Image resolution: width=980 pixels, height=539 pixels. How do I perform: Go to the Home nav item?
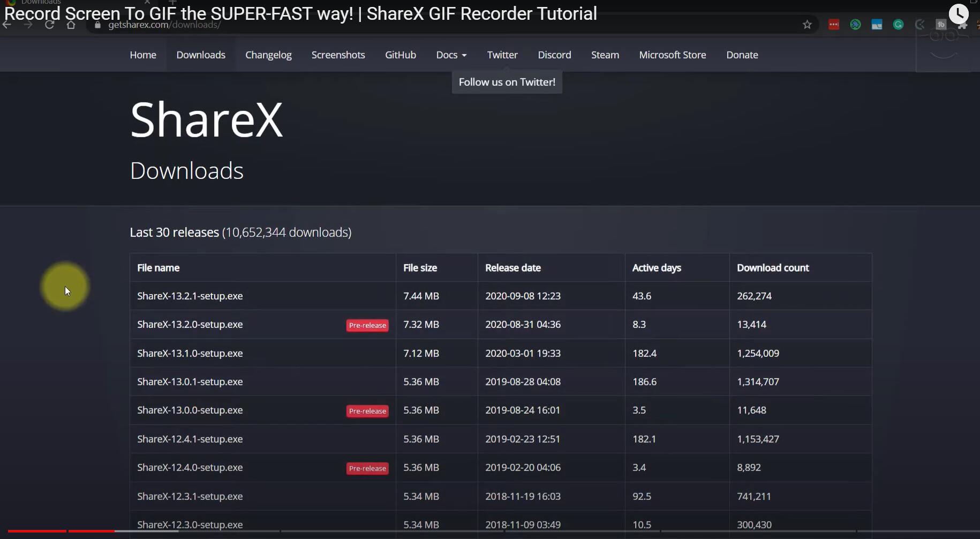[x=143, y=55]
